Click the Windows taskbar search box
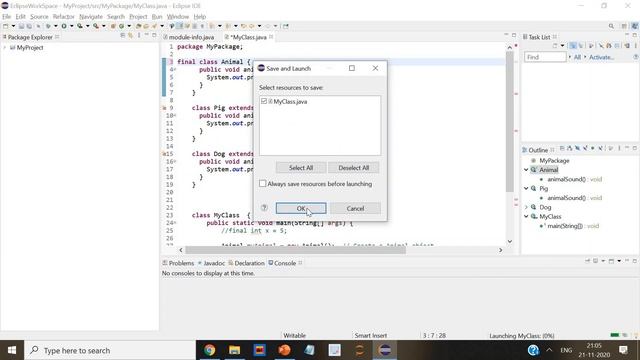640x360 pixels. click(x=110, y=350)
